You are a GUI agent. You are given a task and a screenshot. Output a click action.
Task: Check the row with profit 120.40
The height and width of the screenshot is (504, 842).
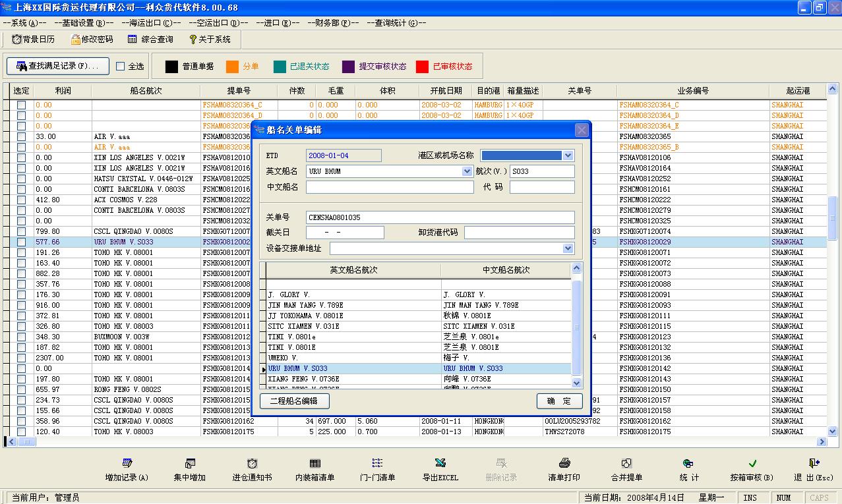(21, 432)
